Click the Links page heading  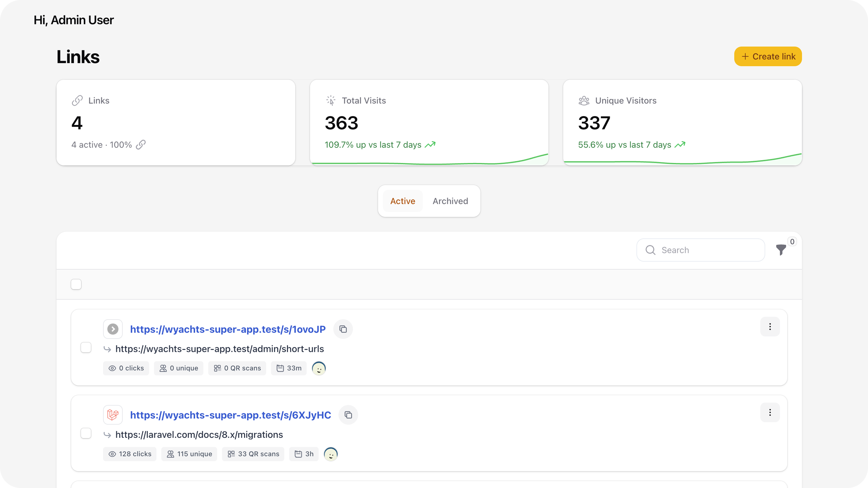pos(78,57)
